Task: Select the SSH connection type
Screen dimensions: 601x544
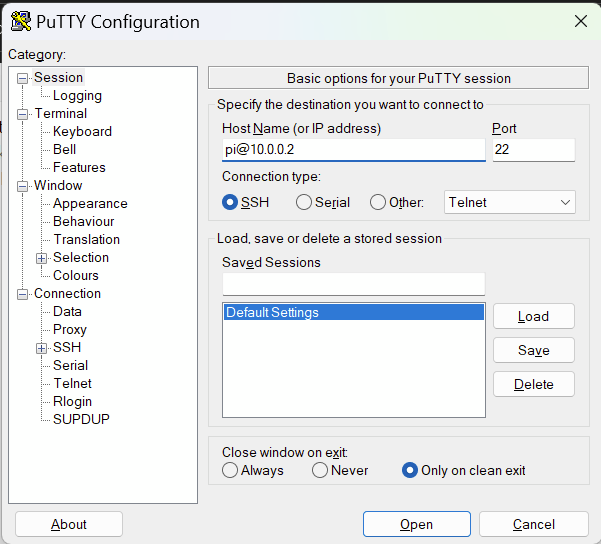Action: click(231, 202)
